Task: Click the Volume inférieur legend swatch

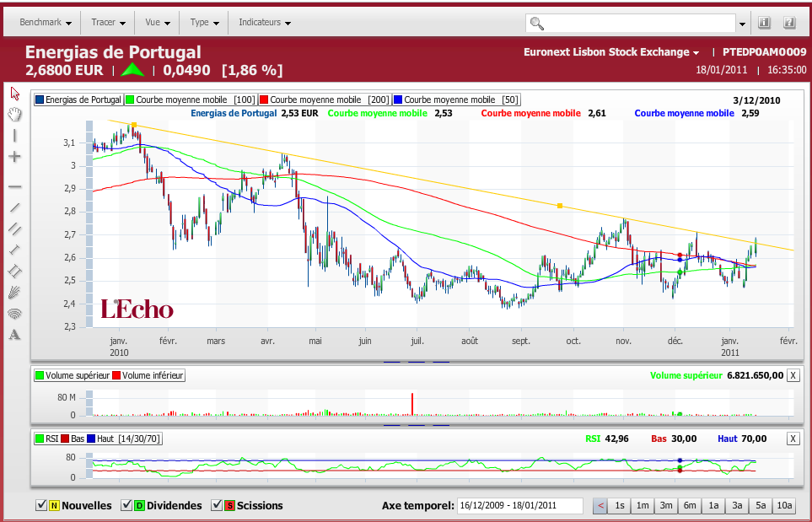Action: tap(116, 375)
